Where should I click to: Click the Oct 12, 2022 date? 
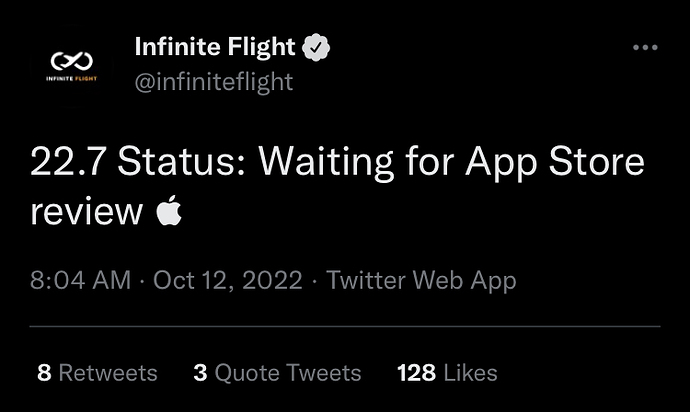tap(228, 280)
